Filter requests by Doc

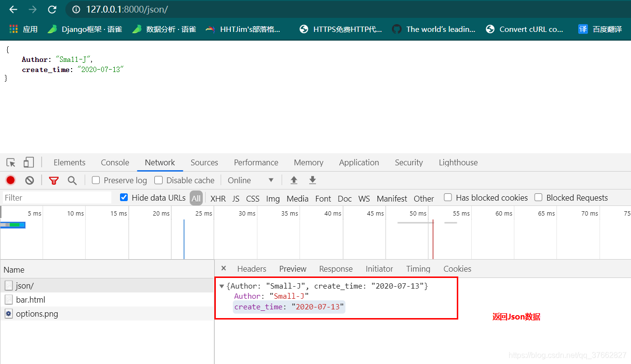[x=345, y=198]
